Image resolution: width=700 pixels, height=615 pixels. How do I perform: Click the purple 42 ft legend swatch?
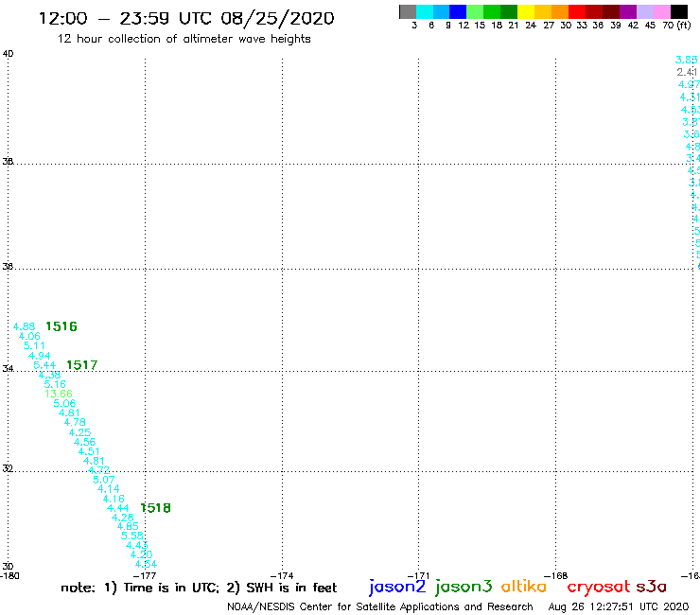[x=628, y=11]
